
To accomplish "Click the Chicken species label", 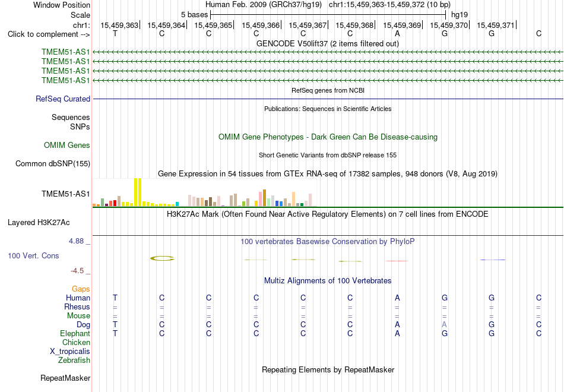I will [76, 342].
